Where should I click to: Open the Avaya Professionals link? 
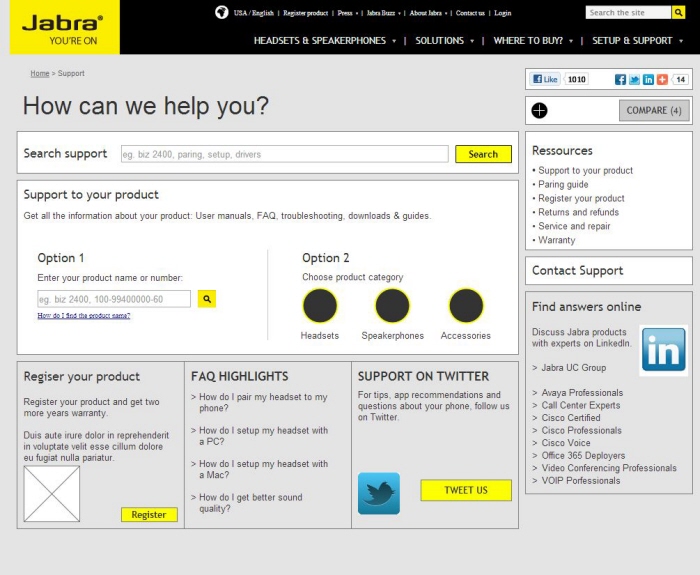click(582, 393)
